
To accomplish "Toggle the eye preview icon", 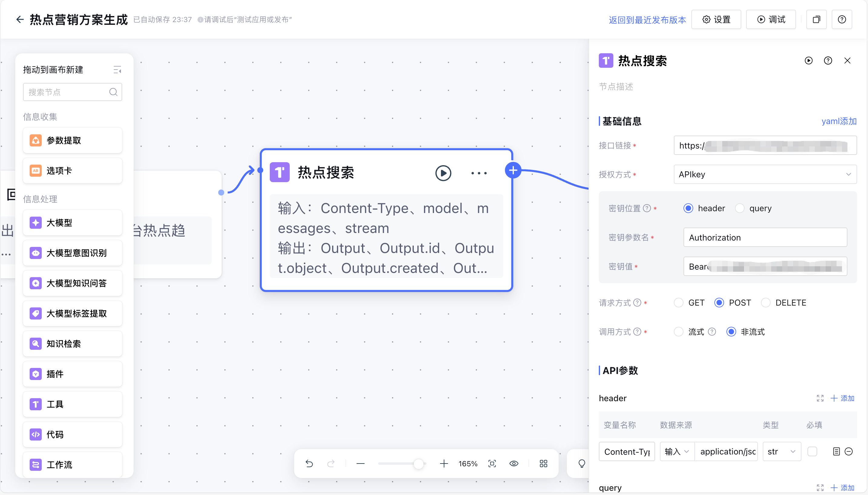I will click(x=514, y=464).
